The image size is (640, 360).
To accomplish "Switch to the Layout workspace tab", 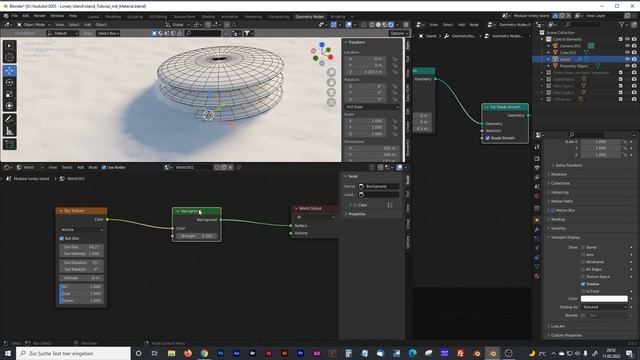I will tap(93, 17).
